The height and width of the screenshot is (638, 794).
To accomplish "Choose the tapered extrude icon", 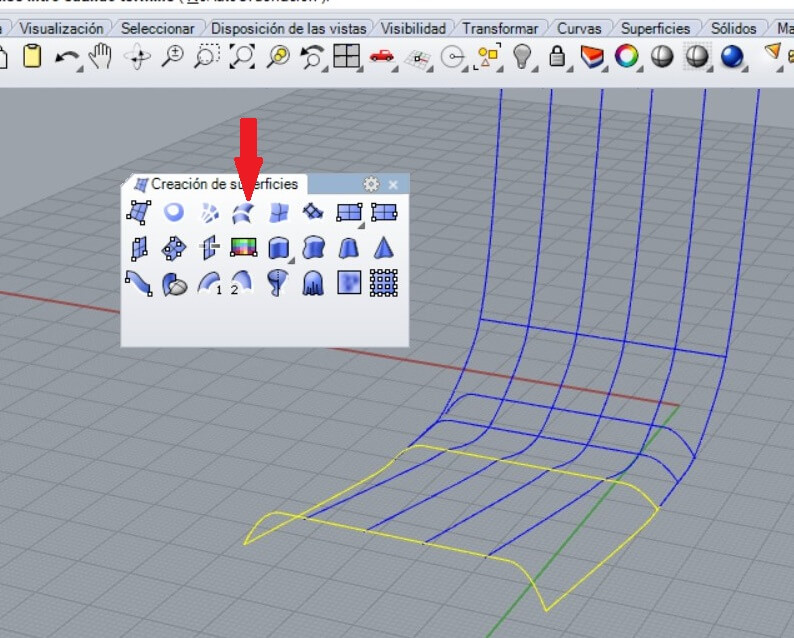I will 348,248.
